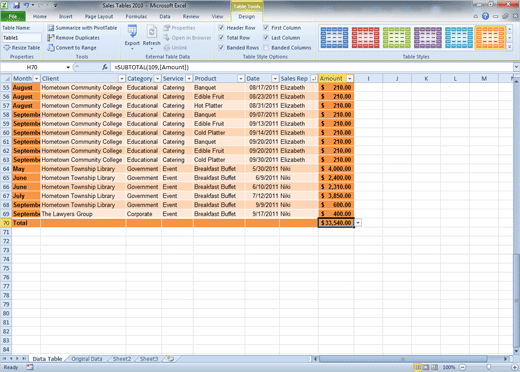Open the Date column filter dropdown
This screenshot has height=372, width=520.
(x=275, y=79)
